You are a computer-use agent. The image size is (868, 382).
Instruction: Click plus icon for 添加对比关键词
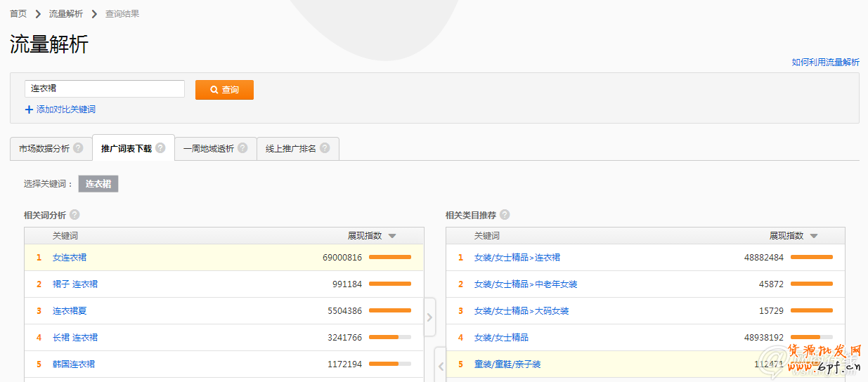click(29, 110)
